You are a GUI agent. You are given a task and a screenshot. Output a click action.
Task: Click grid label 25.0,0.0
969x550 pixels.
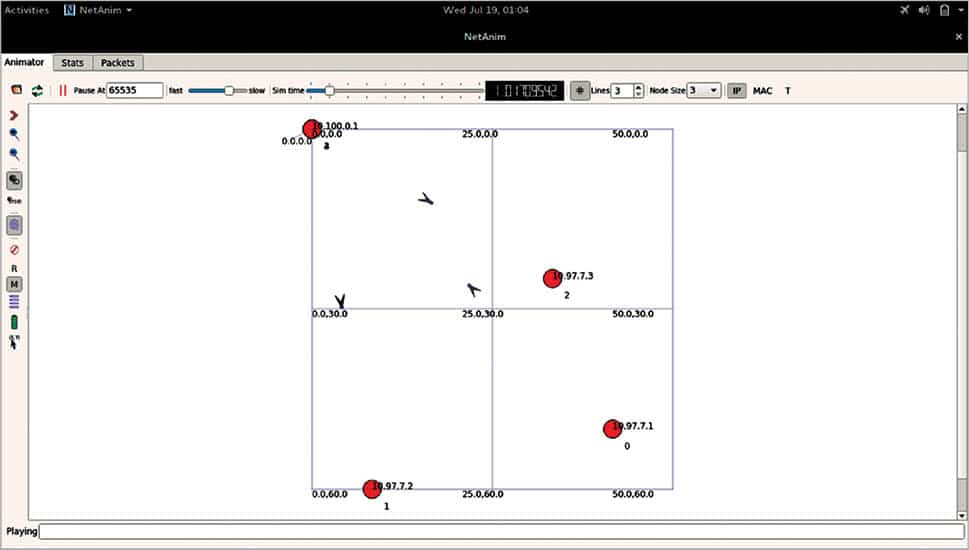click(480, 134)
